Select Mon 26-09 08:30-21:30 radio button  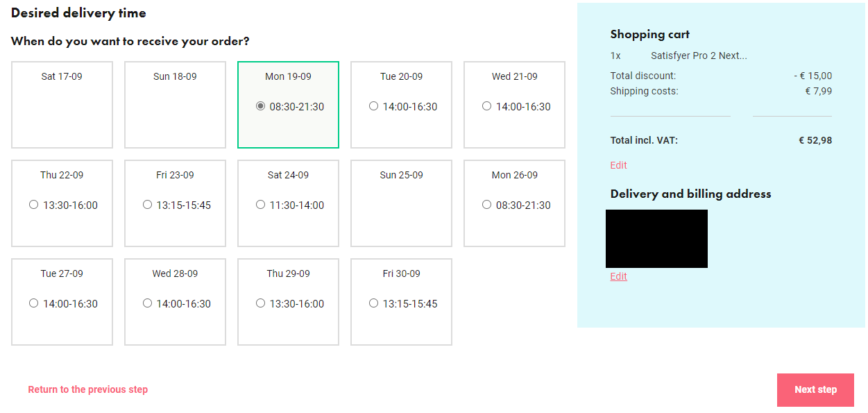point(486,205)
